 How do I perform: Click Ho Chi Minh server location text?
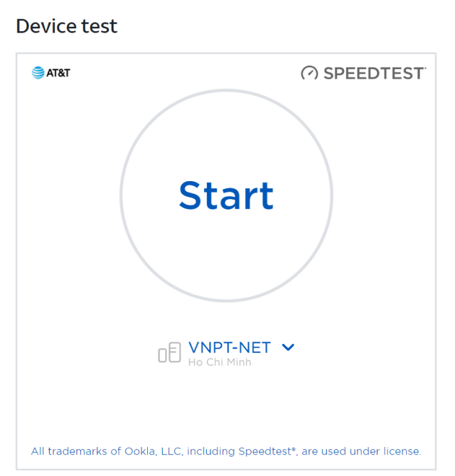(x=220, y=362)
